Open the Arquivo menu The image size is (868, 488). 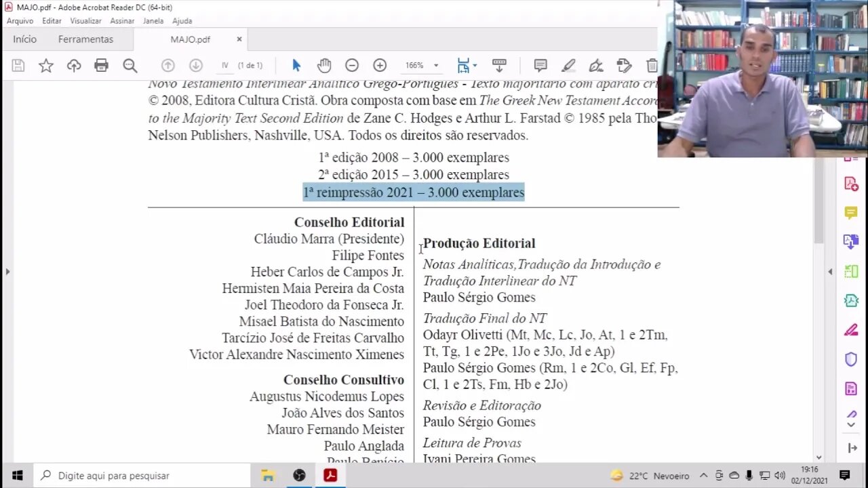pyautogui.click(x=20, y=21)
